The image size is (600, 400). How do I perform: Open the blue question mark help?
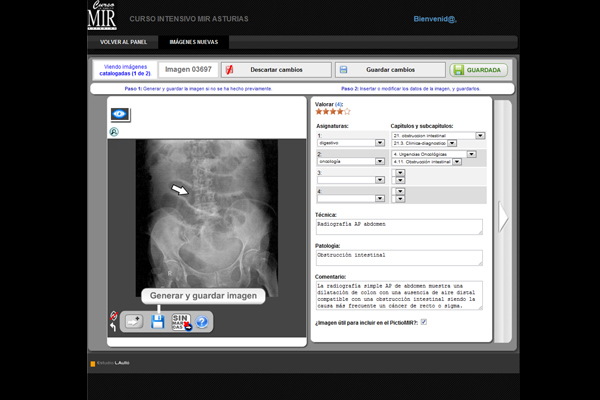[x=202, y=322]
